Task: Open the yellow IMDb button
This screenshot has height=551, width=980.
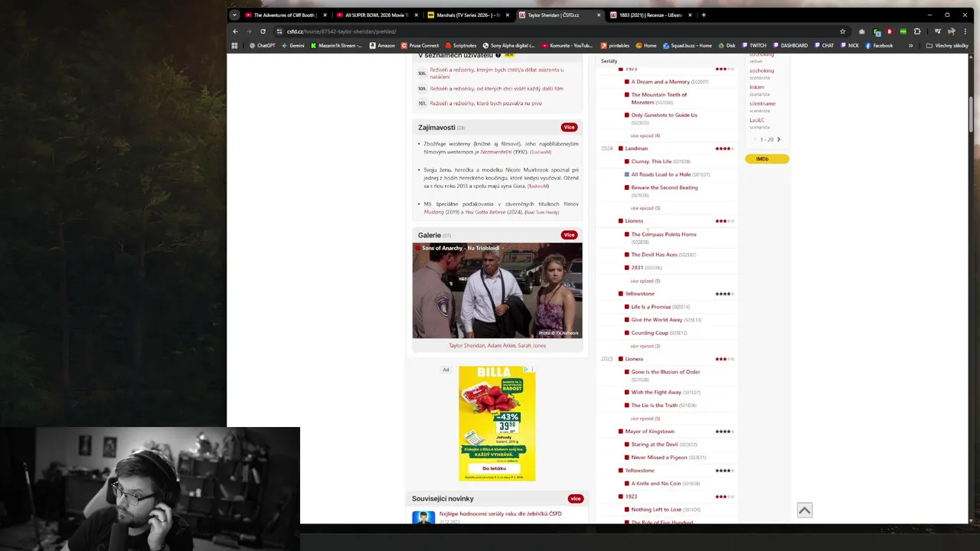Action: (766, 158)
